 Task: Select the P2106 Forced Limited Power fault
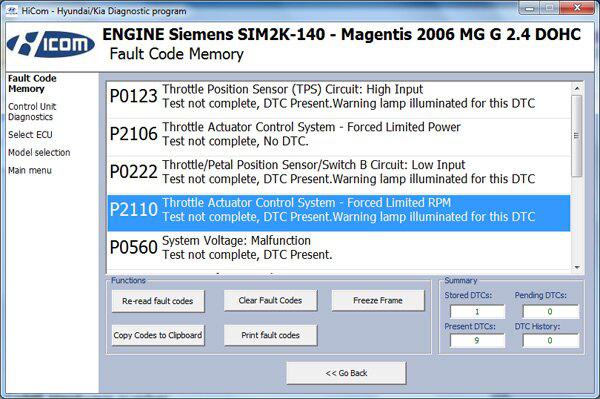(339, 134)
